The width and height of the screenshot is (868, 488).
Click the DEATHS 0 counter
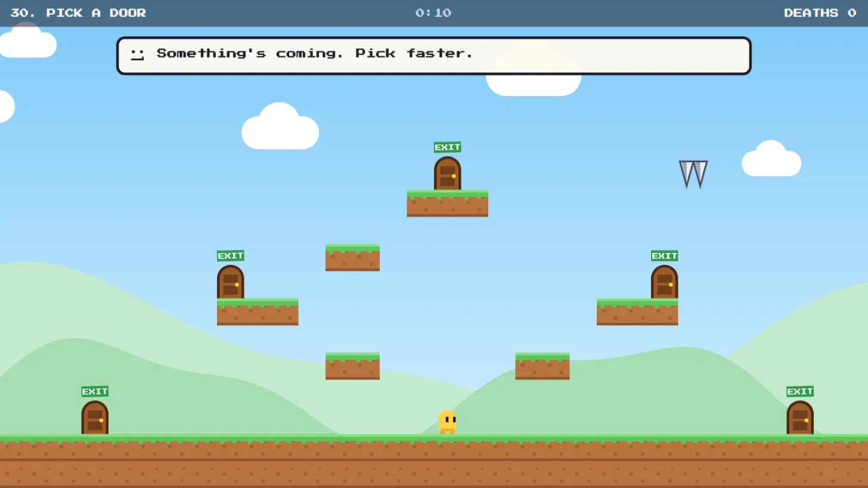tap(820, 13)
